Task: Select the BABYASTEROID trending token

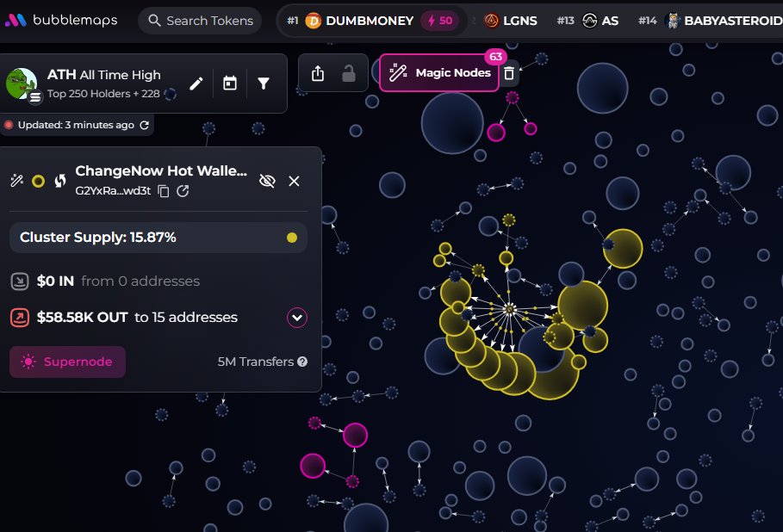Action: coord(724,21)
